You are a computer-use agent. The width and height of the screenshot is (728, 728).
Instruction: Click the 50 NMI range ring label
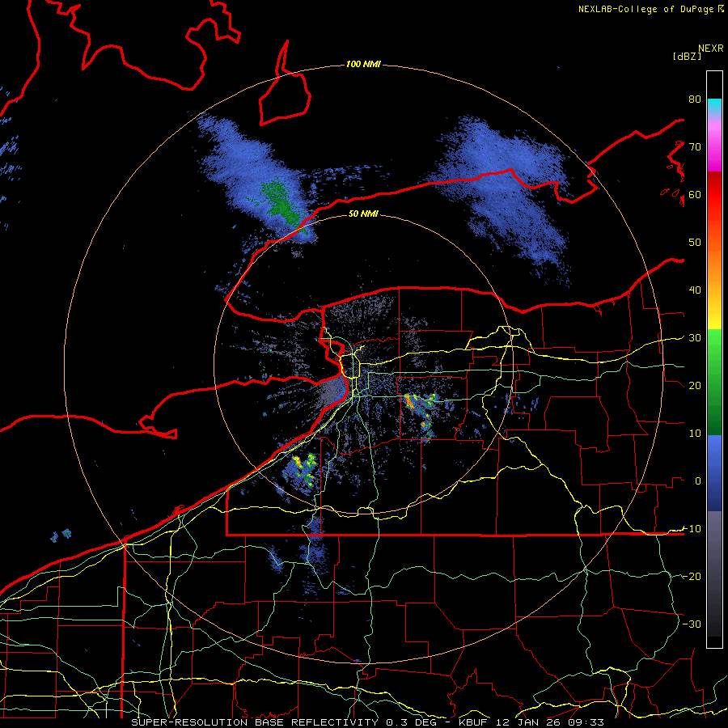pos(363,214)
